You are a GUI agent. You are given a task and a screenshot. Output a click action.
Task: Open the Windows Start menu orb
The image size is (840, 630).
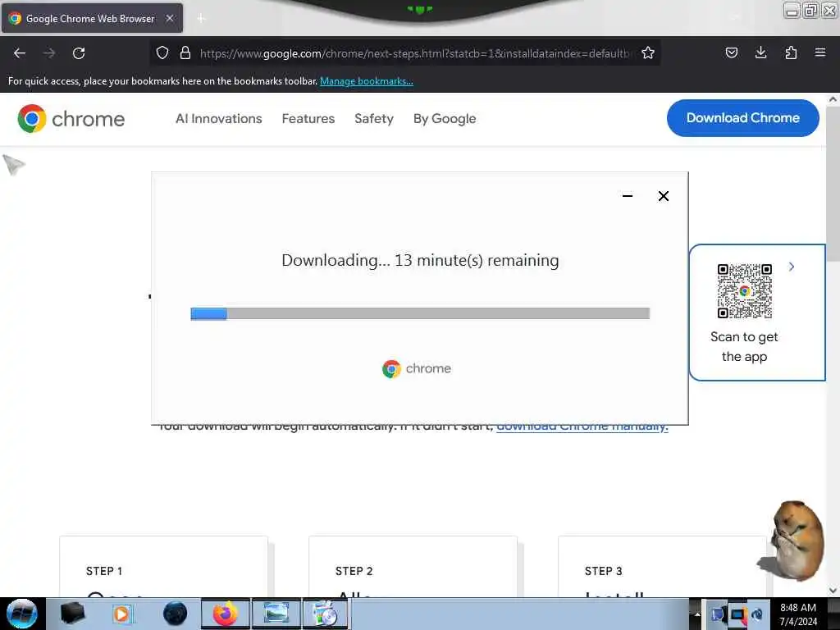(x=22, y=614)
